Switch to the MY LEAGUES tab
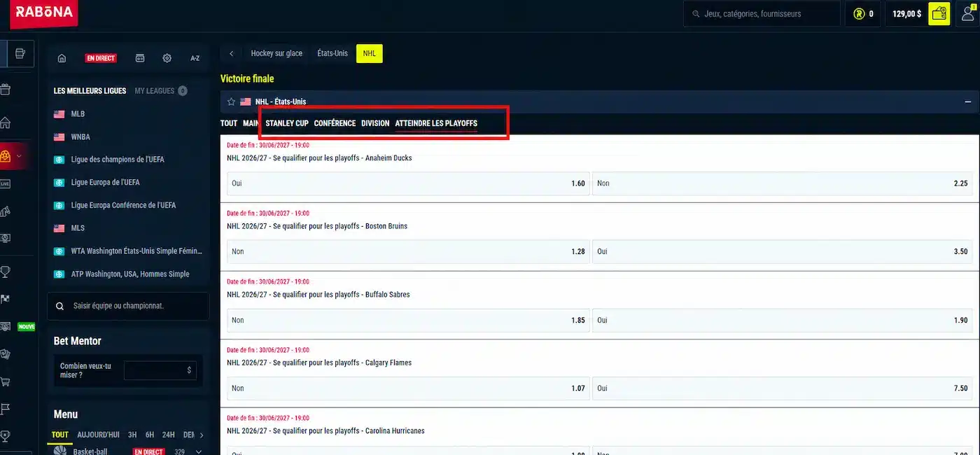 (155, 91)
